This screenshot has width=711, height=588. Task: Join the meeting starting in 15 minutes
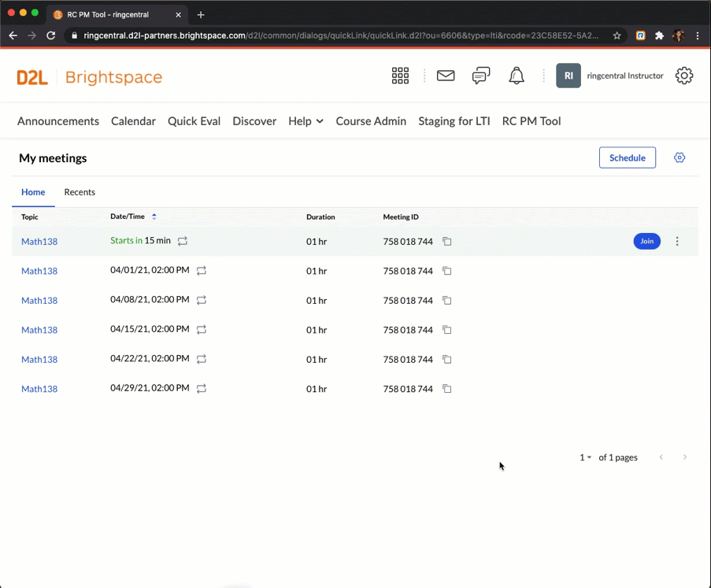tap(646, 241)
